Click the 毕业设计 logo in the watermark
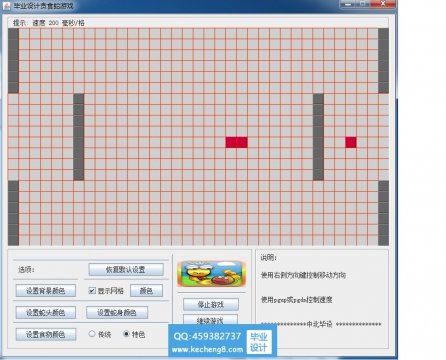The height and width of the screenshot is (360, 446). pos(259,342)
